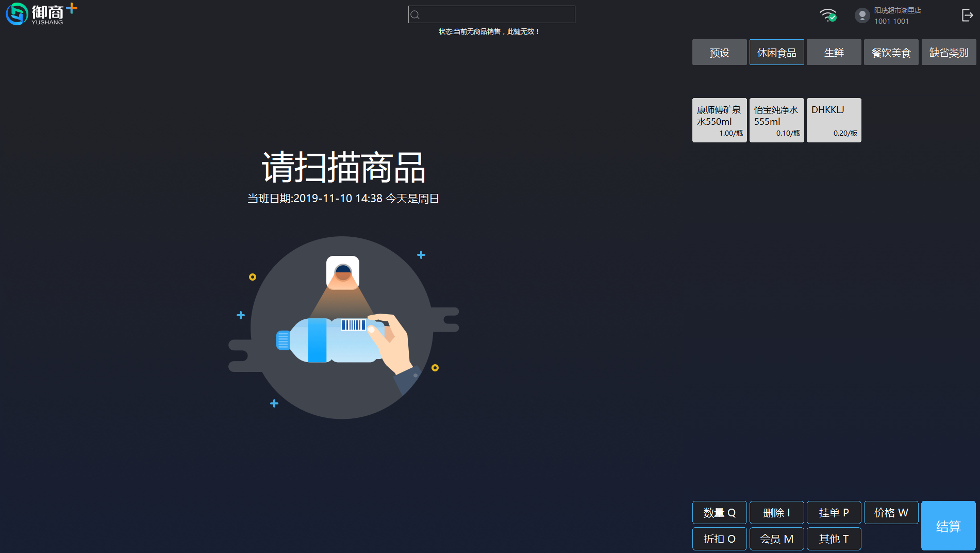Click the 数量 Q button

[x=719, y=512]
